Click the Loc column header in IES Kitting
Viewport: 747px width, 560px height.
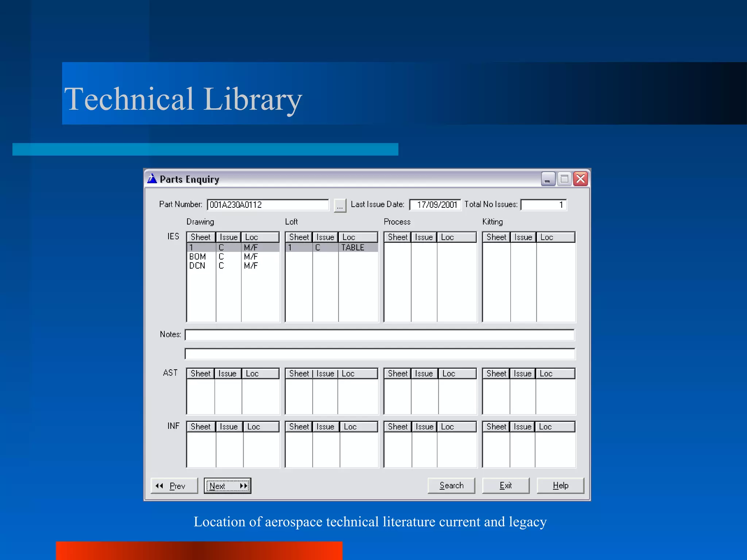tap(556, 237)
